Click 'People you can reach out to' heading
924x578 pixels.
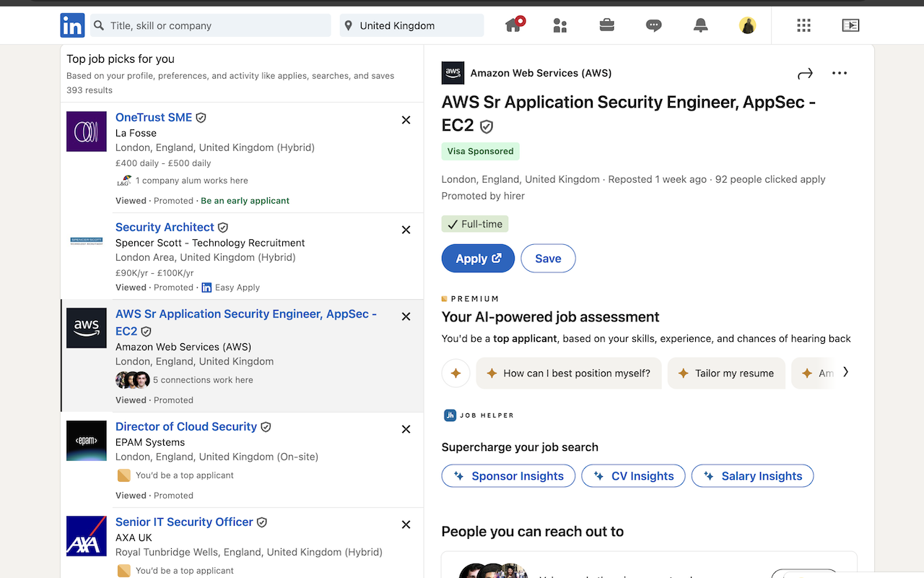[533, 532]
